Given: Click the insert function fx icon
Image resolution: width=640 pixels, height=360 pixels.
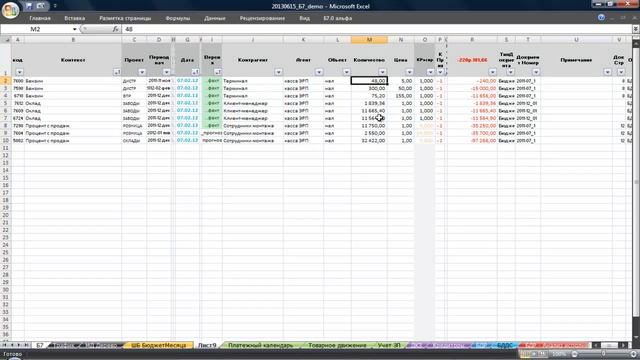Looking at the screenshot, I should pos(116,29).
